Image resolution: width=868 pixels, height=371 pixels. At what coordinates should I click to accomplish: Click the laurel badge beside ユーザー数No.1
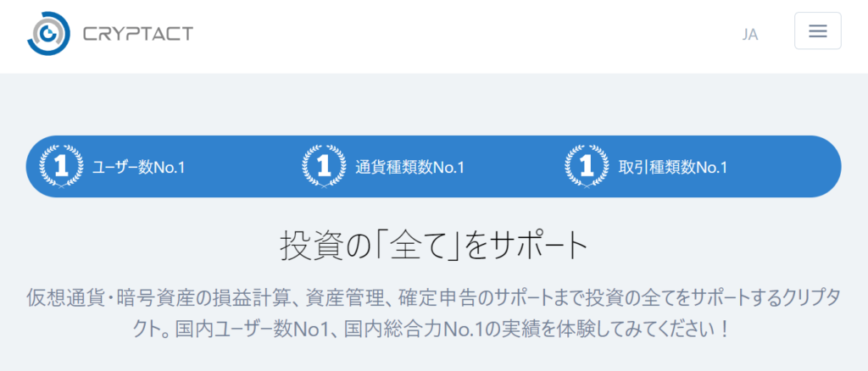pos(61,166)
